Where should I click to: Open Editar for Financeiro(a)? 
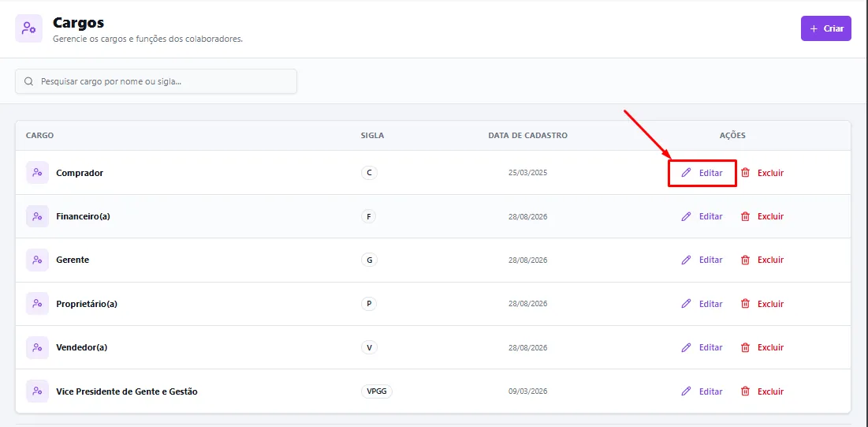(711, 216)
